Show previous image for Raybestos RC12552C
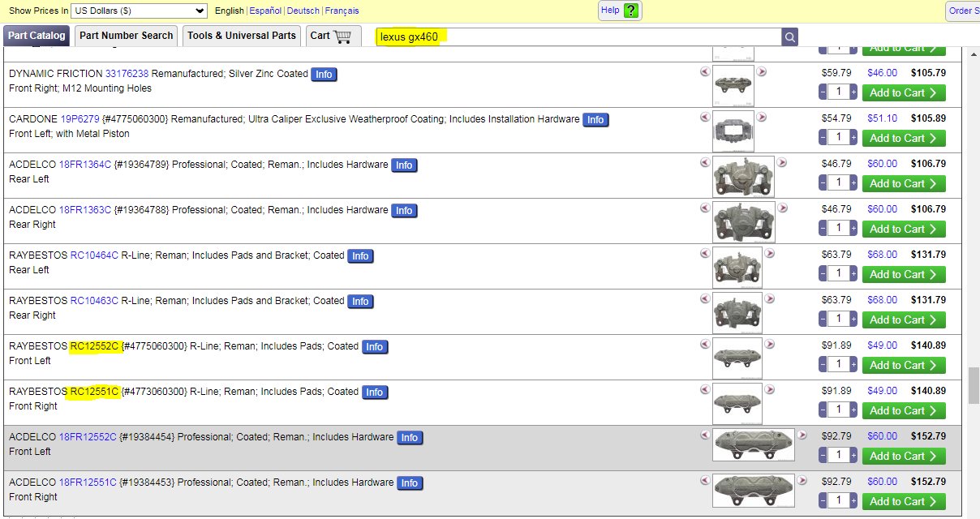980x519 pixels. (704, 344)
